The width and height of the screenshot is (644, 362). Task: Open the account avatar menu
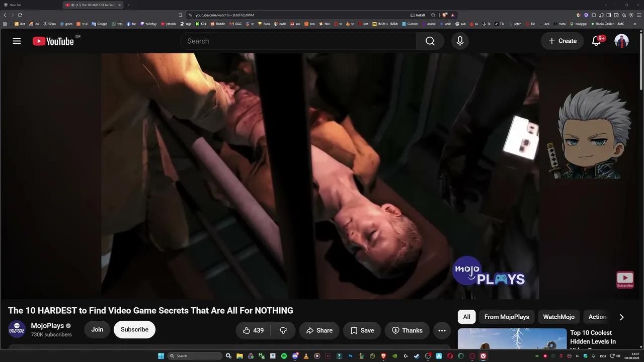[621, 41]
